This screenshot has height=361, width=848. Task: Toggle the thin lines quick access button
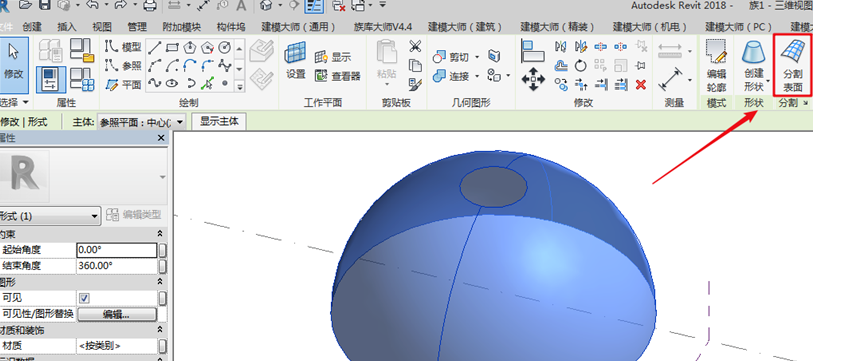coord(313,6)
